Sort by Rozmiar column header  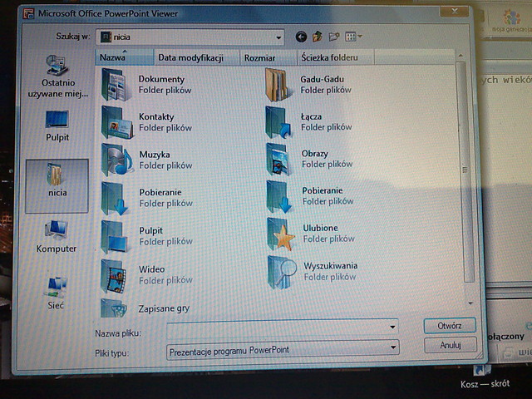(x=268, y=58)
